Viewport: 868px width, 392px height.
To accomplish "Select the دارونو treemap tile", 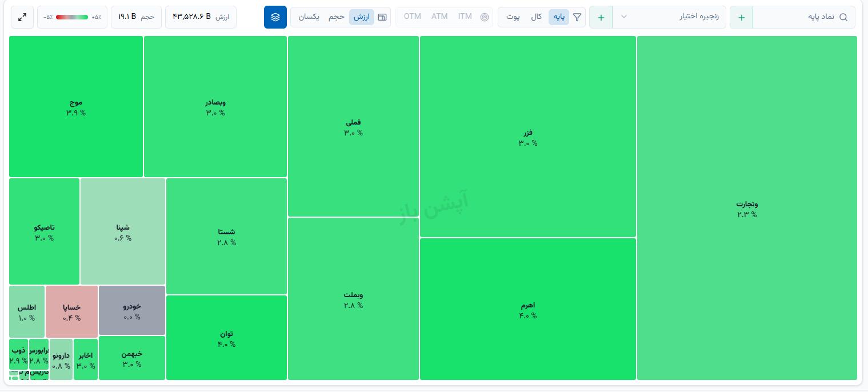I will (x=61, y=359).
